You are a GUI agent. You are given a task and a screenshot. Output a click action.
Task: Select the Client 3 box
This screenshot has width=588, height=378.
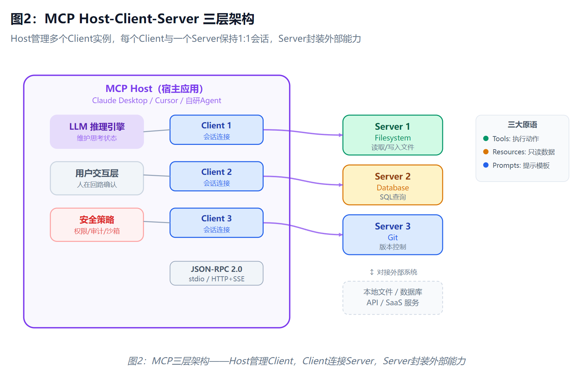click(x=216, y=223)
